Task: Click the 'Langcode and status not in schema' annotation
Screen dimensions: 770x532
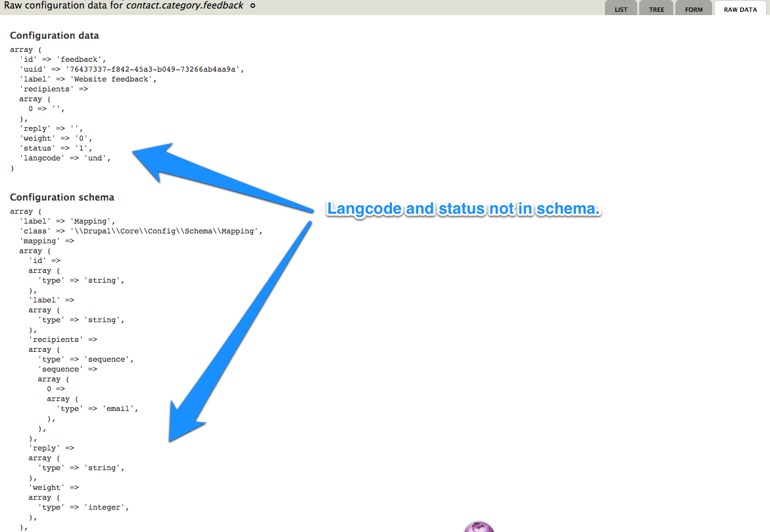Action: point(463,208)
